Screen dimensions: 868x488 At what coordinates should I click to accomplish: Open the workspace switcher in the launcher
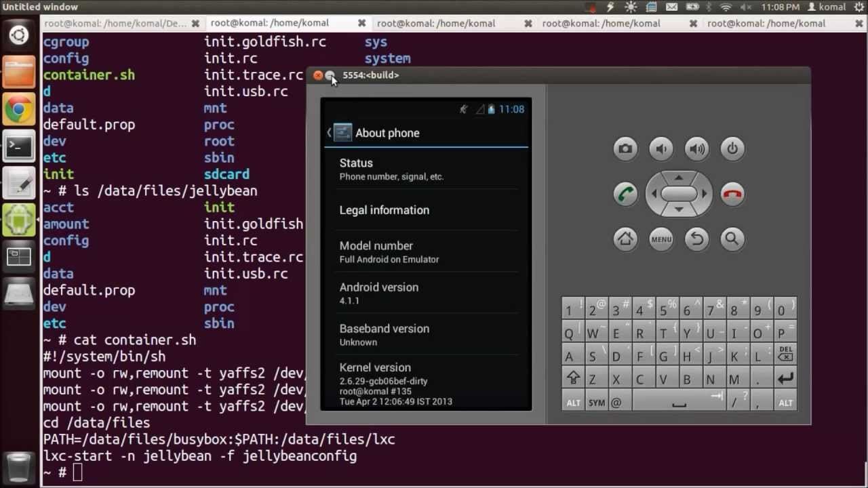pos(19,257)
